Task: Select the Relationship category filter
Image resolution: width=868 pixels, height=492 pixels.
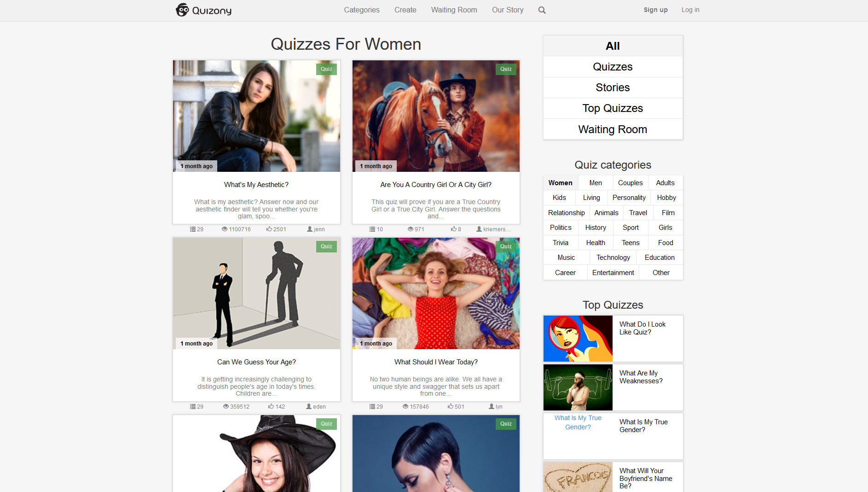Action: [566, 212]
